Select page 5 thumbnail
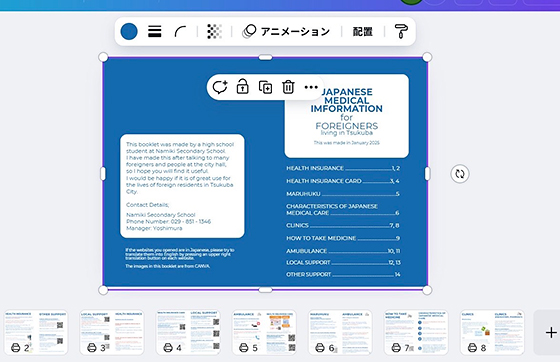560x362 pixels. tap(264, 332)
